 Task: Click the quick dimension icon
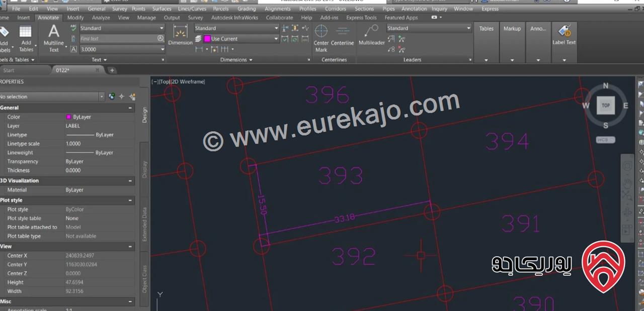click(x=214, y=49)
